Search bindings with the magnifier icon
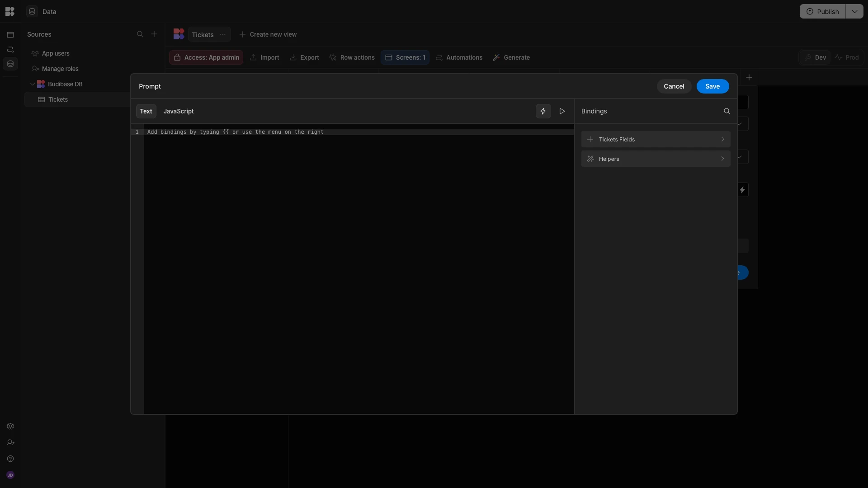Screen dimensions: 868x488 (726, 111)
